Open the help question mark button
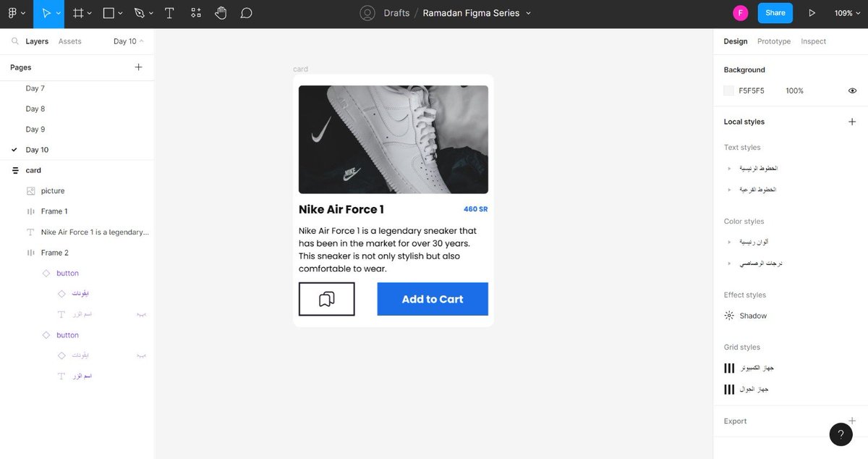 coord(841,434)
